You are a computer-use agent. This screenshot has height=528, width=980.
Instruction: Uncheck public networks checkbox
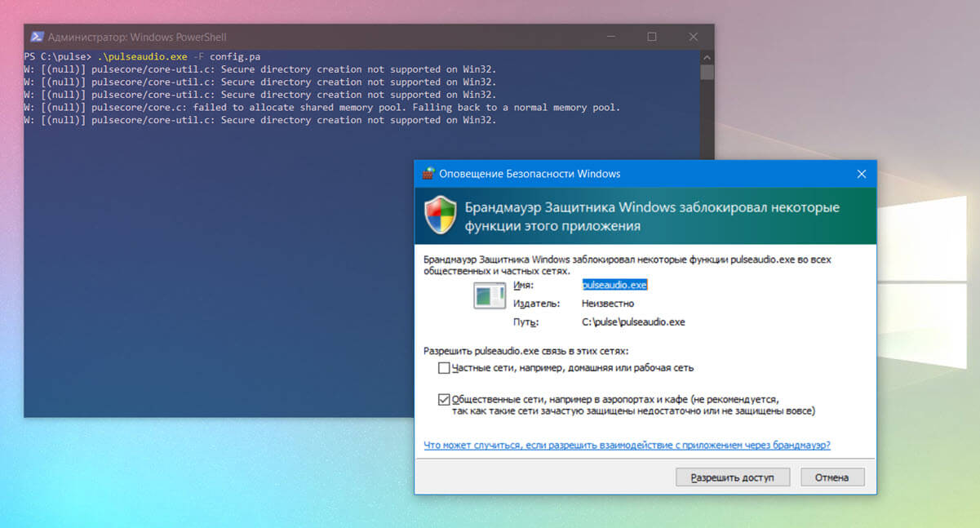point(444,400)
